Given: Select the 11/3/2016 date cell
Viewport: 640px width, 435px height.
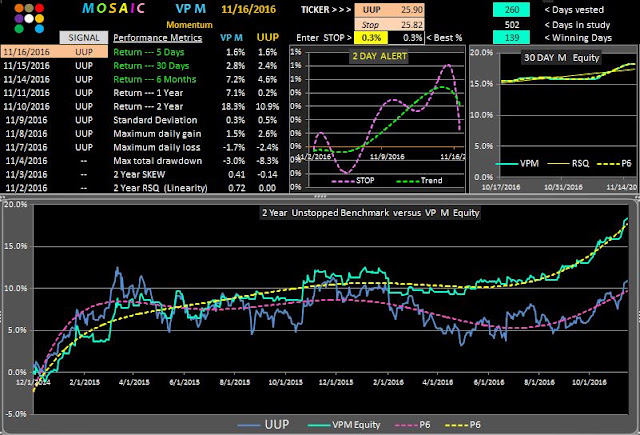Looking at the screenshot, I should [27, 174].
